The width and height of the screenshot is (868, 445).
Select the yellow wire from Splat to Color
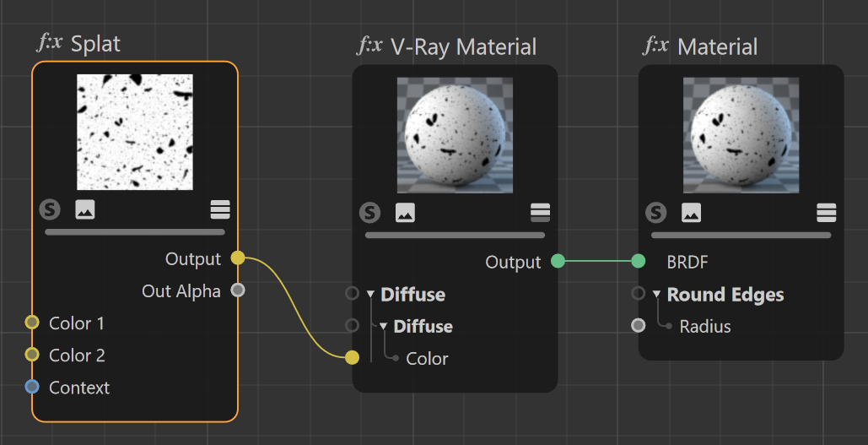(295, 307)
